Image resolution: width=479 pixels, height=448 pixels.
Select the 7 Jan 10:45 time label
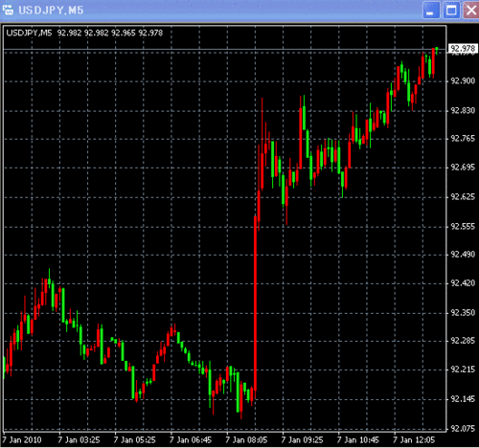tap(358, 440)
